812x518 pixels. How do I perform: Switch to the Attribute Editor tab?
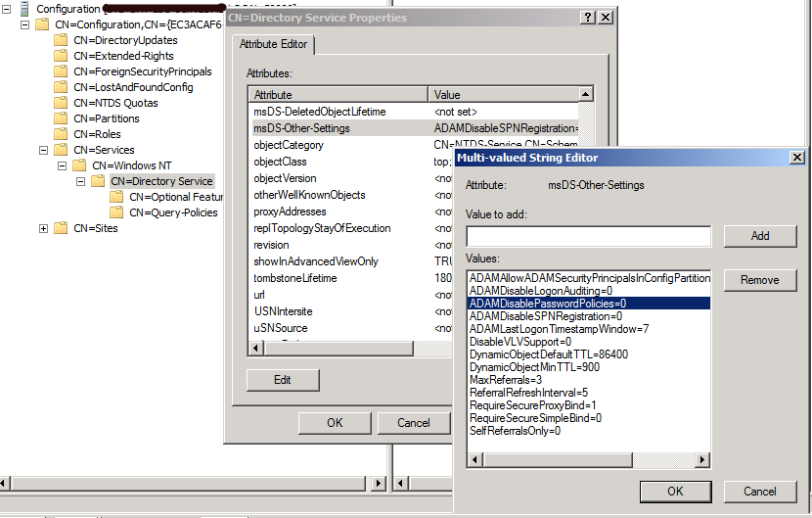click(274, 44)
